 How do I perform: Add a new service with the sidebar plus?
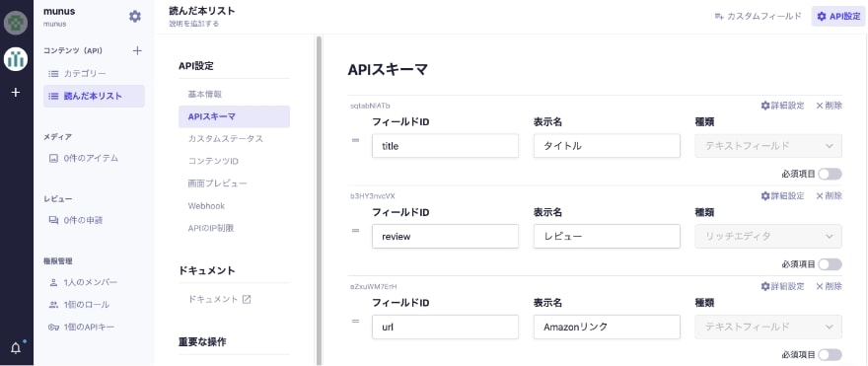(x=16, y=93)
